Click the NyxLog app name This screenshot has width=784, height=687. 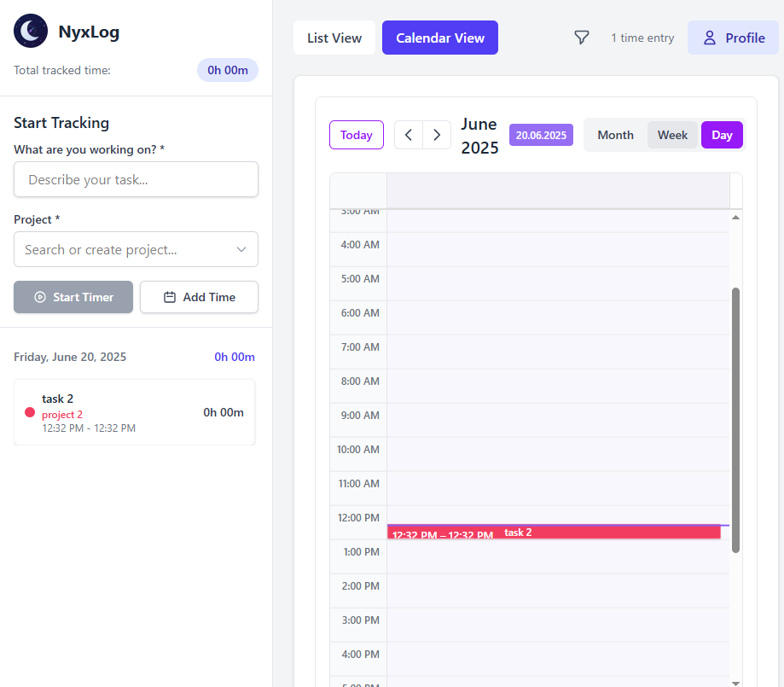point(89,32)
